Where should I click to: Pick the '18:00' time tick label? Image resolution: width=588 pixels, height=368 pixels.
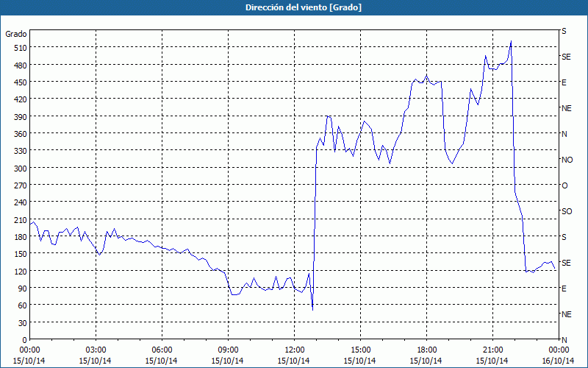pos(427,350)
